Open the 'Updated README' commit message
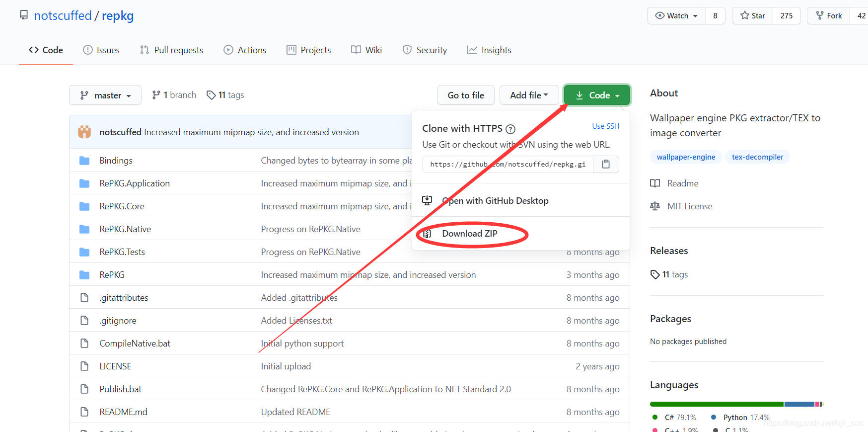 pos(295,412)
